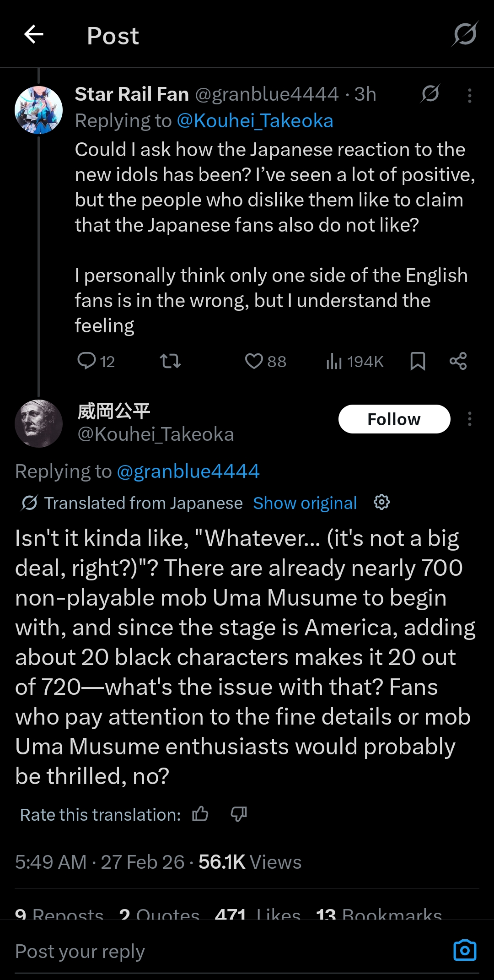Follow @Kouhei_Takeoka
The width and height of the screenshot is (494, 980).
pyautogui.click(x=394, y=419)
